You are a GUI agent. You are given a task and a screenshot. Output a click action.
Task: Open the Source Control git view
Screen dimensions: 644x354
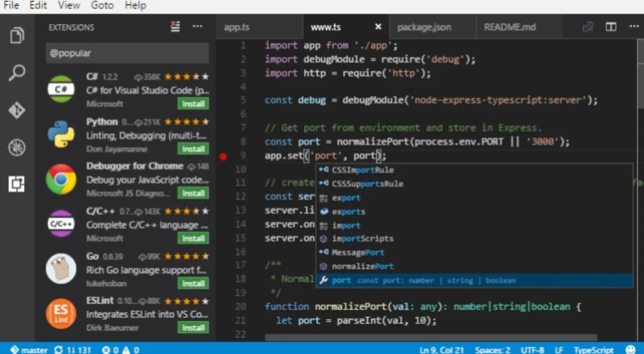(x=17, y=110)
